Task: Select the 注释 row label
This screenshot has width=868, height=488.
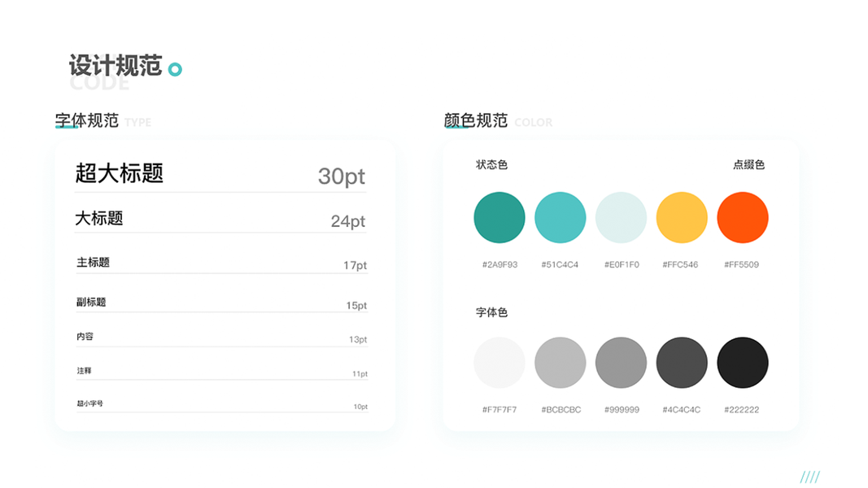Action: tap(84, 371)
